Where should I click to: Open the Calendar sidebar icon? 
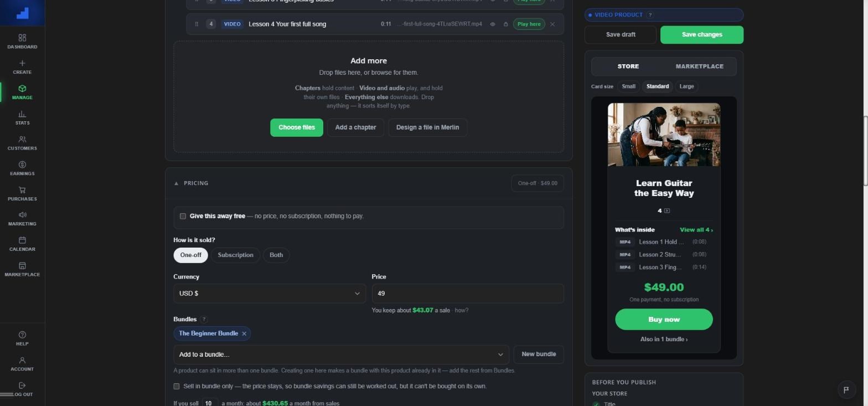point(22,240)
